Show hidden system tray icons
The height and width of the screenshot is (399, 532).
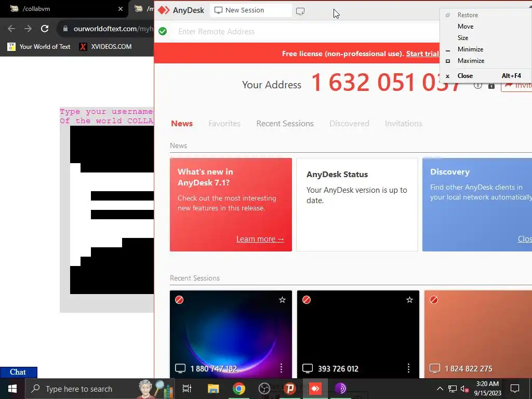440,389
